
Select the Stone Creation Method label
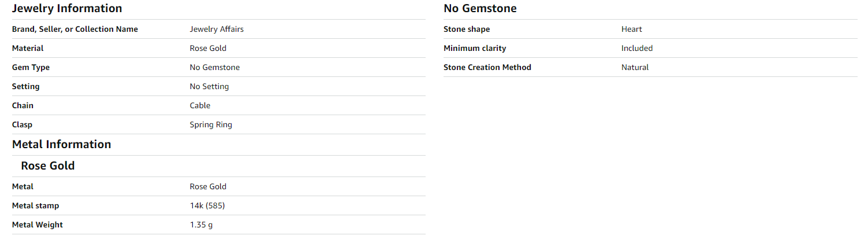(x=487, y=67)
